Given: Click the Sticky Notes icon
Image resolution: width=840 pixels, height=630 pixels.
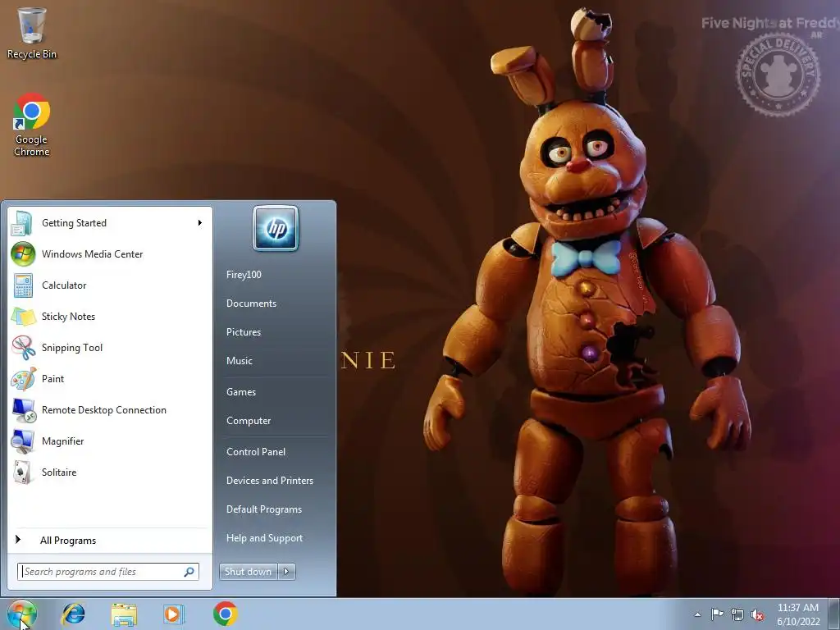Looking at the screenshot, I should [x=23, y=316].
